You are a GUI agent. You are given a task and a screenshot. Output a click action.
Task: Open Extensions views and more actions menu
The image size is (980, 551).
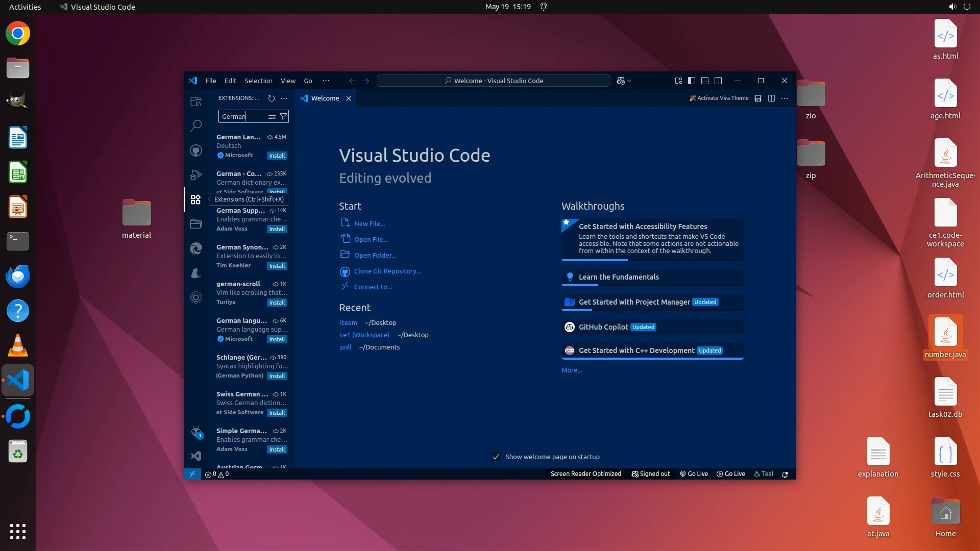[x=284, y=98]
